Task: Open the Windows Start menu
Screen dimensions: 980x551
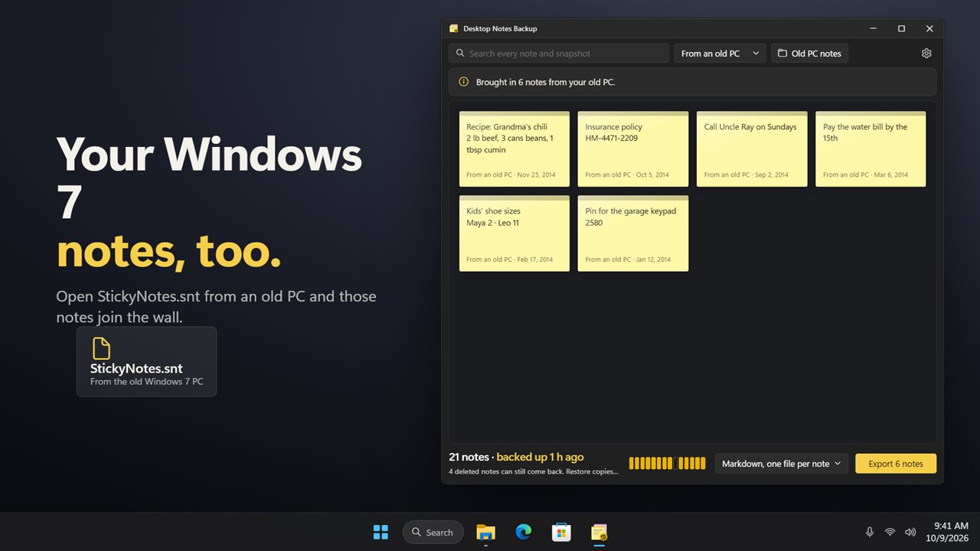Action: tap(381, 532)
